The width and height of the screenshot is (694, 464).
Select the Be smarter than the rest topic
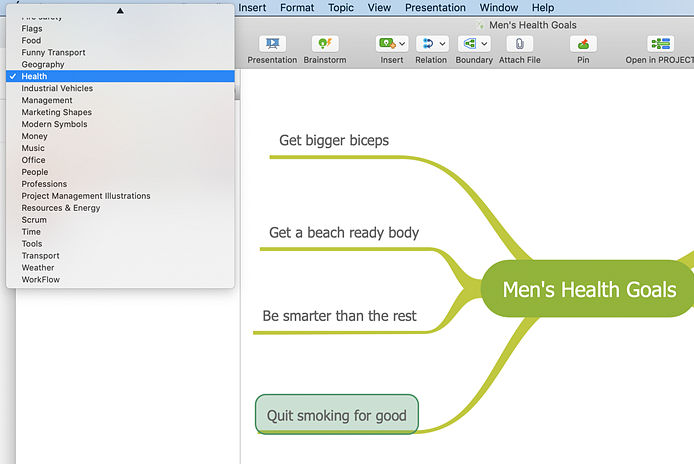point(339,316)
